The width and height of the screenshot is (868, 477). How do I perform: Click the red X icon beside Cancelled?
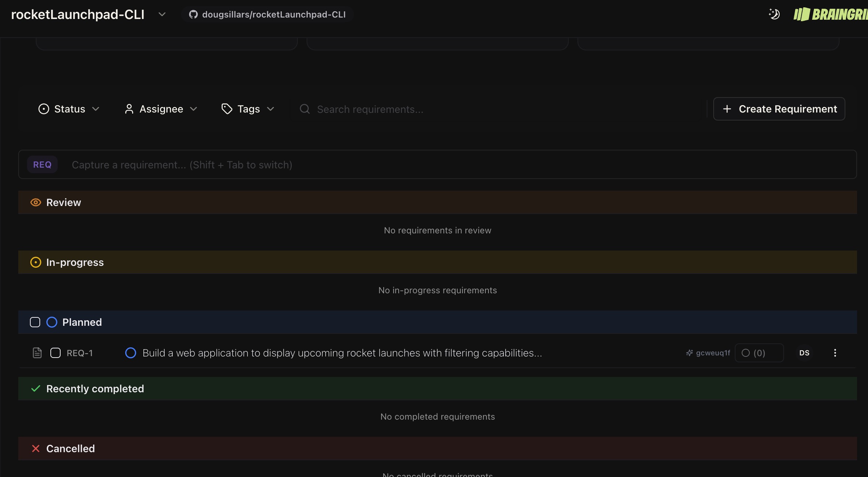35,448
